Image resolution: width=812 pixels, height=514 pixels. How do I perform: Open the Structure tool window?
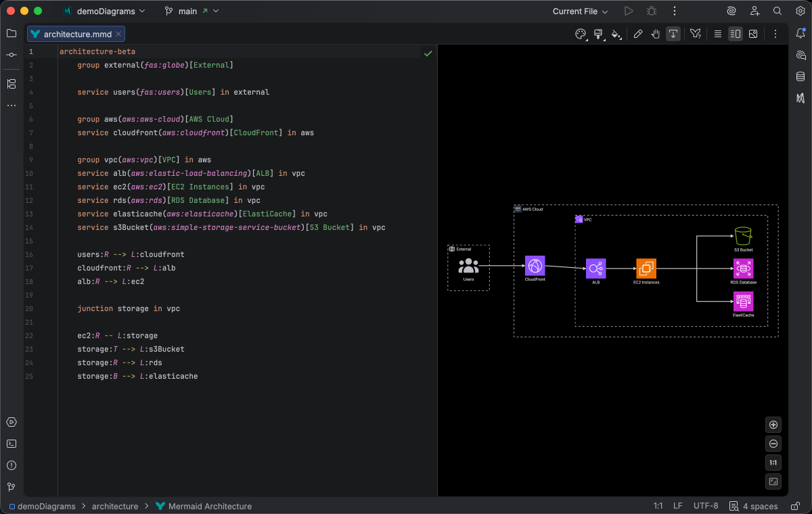[x=12, y=84]
